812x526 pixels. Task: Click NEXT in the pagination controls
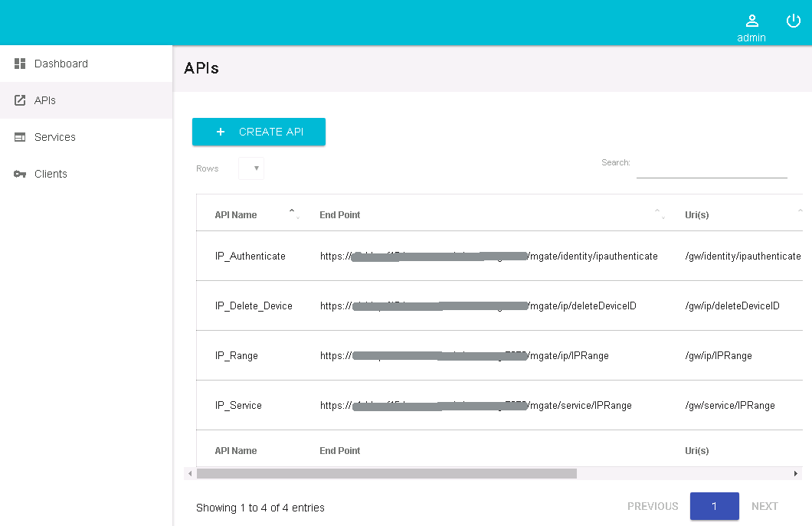765,506
